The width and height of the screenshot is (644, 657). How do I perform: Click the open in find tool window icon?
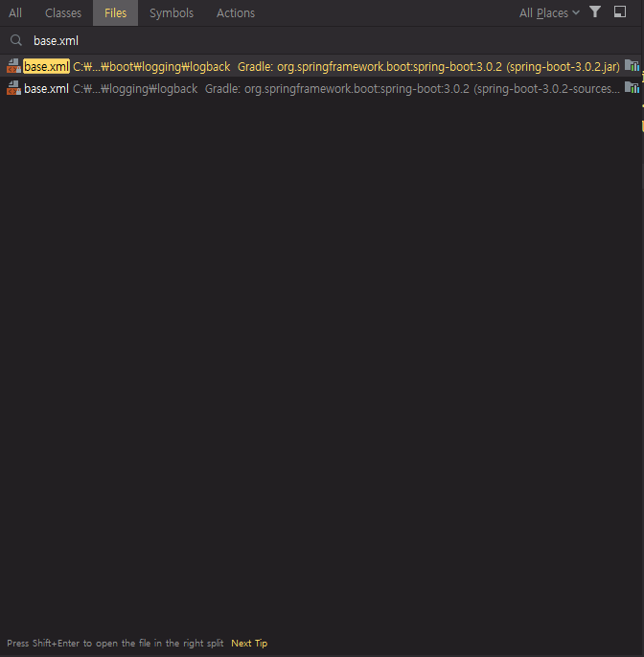click(620, 11)
